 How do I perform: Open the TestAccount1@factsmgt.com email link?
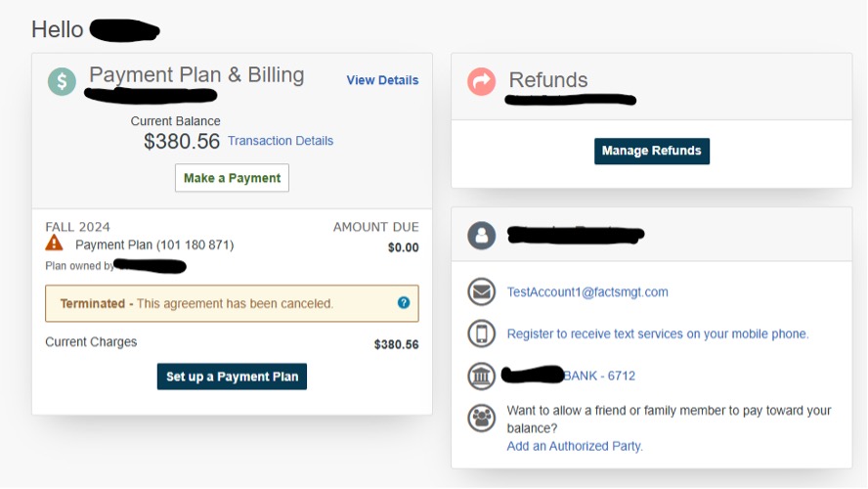[x=587, y=292]
